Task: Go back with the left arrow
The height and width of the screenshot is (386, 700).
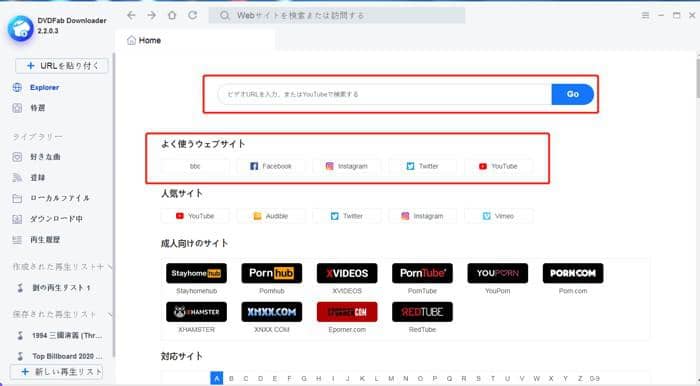Action: (131, 15)
